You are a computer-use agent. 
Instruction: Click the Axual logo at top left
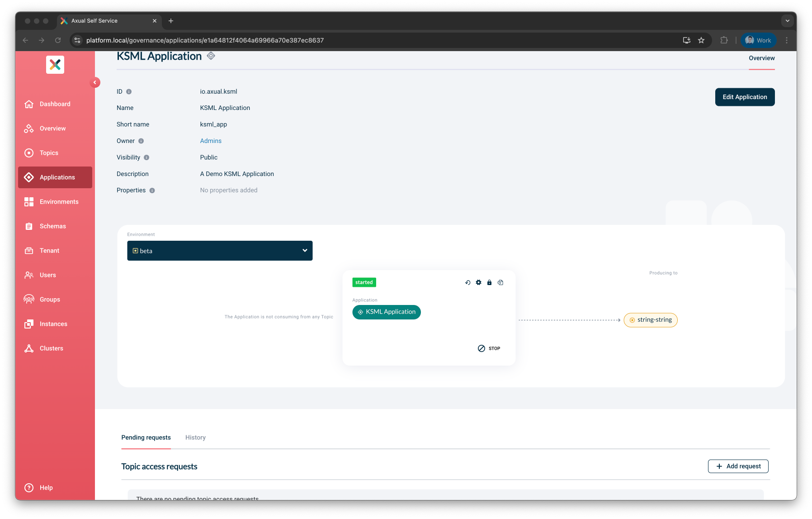[x=55, y=64]
